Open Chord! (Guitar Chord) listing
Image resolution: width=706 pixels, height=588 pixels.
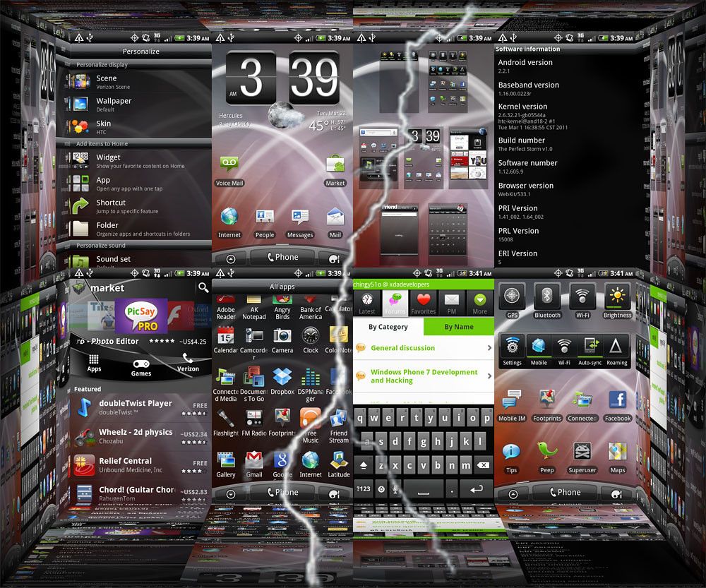[140, 493]
